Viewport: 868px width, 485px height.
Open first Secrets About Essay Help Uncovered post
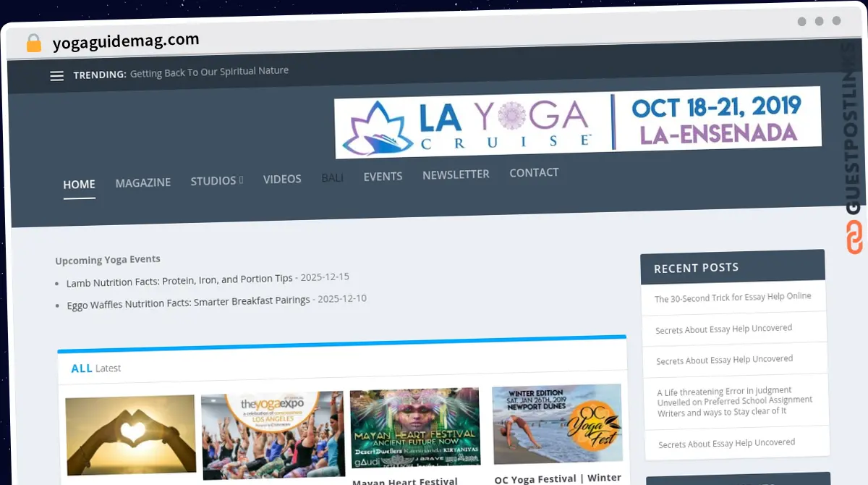(x=724, y=329)
